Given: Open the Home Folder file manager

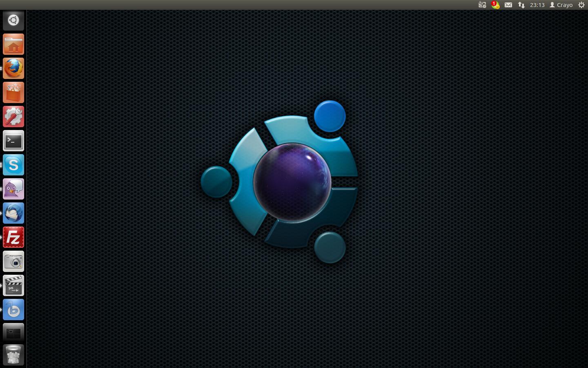Looking at the screenshot, I should click(x=13, y=45).
